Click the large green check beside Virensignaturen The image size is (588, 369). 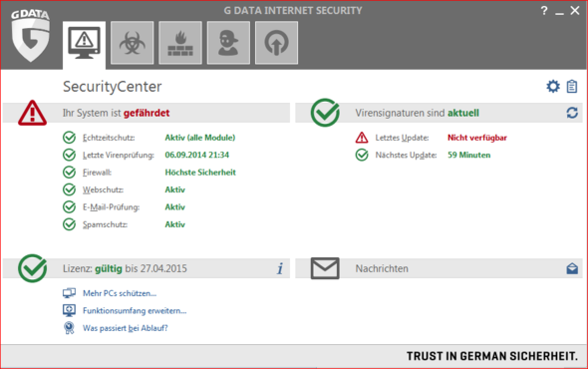(x=325, y=113)
